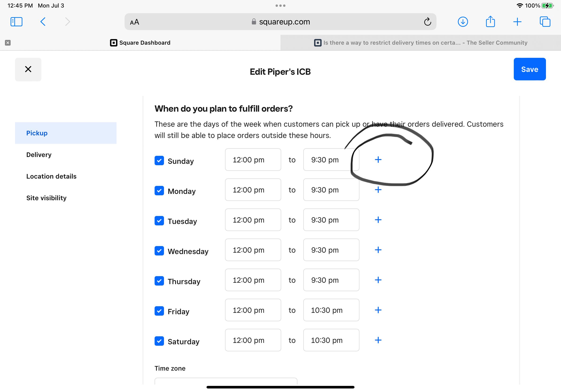
Task: Open a new tab with the plus icon
Action: tap(517, 22)
